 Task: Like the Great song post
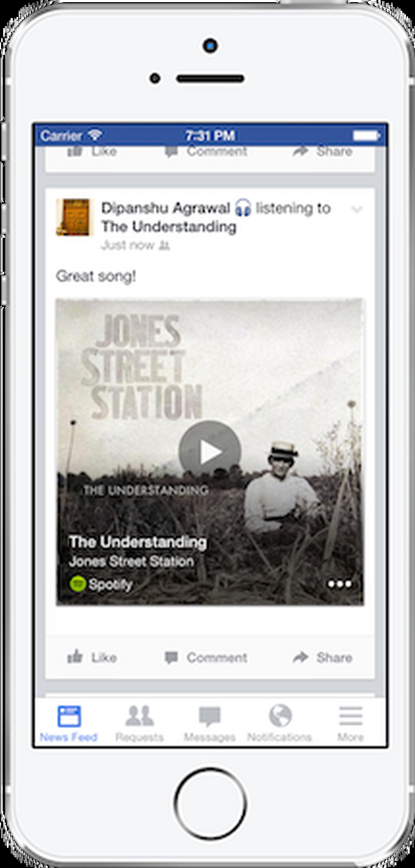(92, 657)
